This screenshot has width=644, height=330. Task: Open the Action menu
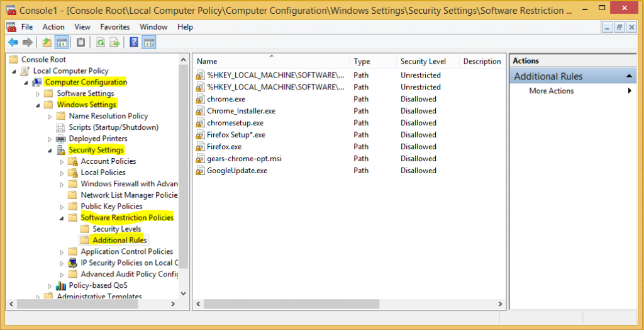(x=54, y=26)
